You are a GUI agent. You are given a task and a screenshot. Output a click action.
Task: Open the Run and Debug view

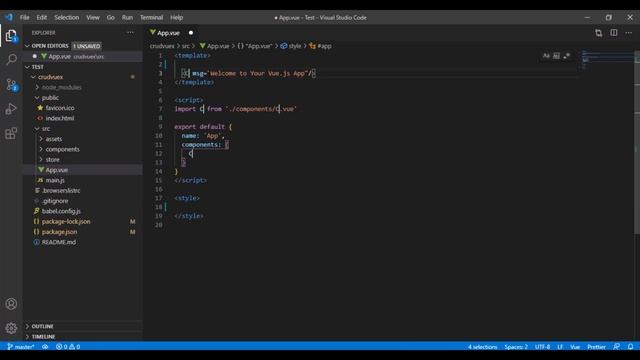[x=11, y=109]
